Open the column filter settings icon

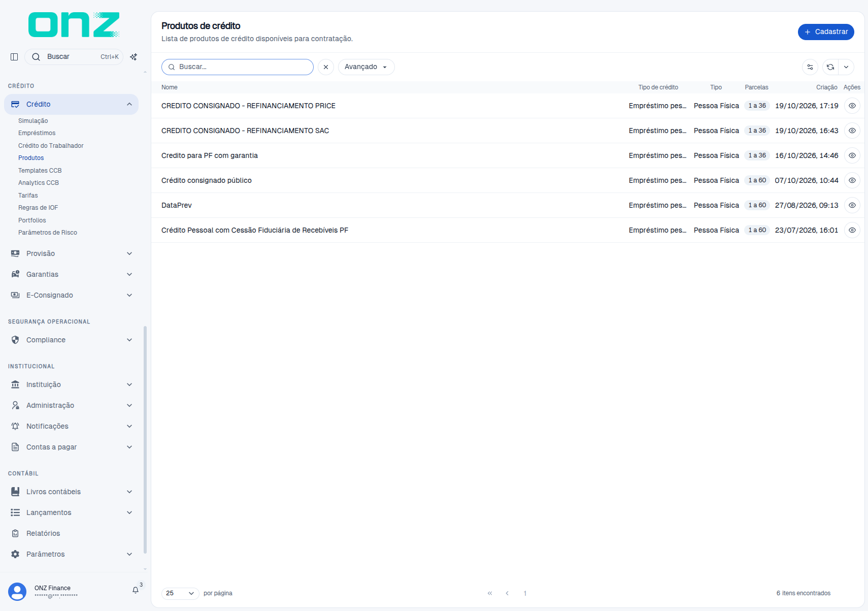(810, 67)
